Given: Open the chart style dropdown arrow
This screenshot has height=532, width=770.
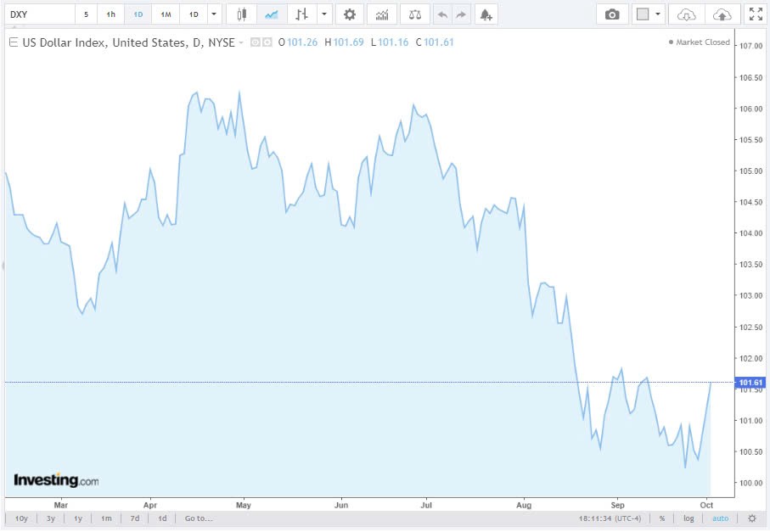Looking at the screenshot, I should pyautogui.click(x=323, y=14).
